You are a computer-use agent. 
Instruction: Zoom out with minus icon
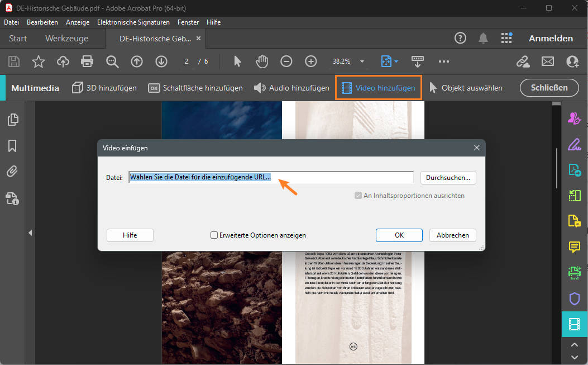click(286, 61)
